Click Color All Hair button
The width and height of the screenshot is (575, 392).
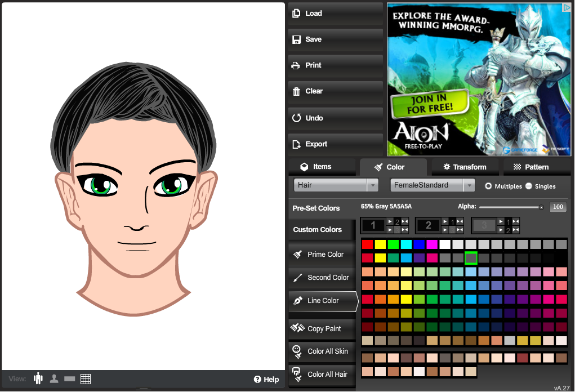(x=322, y=375)
